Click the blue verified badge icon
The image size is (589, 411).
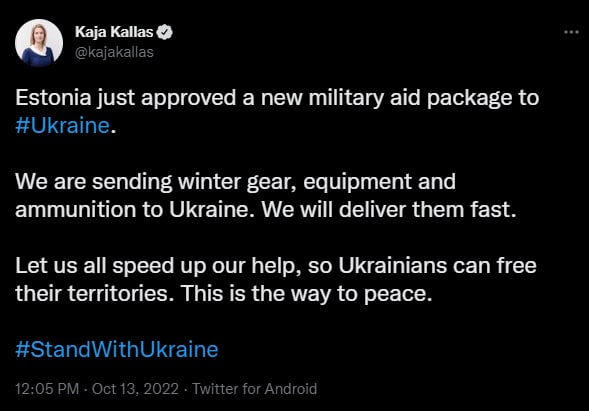tap(165, 32)
